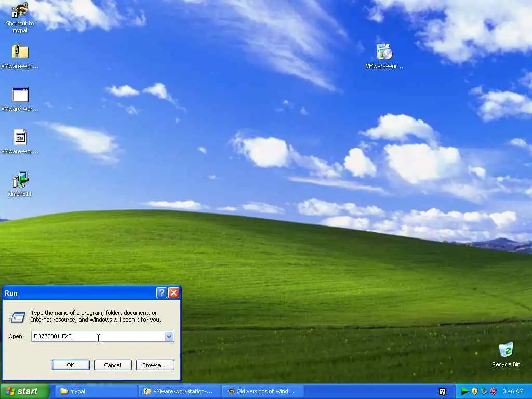Select the VMware-wor application window desktop icon
Viewport: 532px width, 399px height.
pos(20,99)
